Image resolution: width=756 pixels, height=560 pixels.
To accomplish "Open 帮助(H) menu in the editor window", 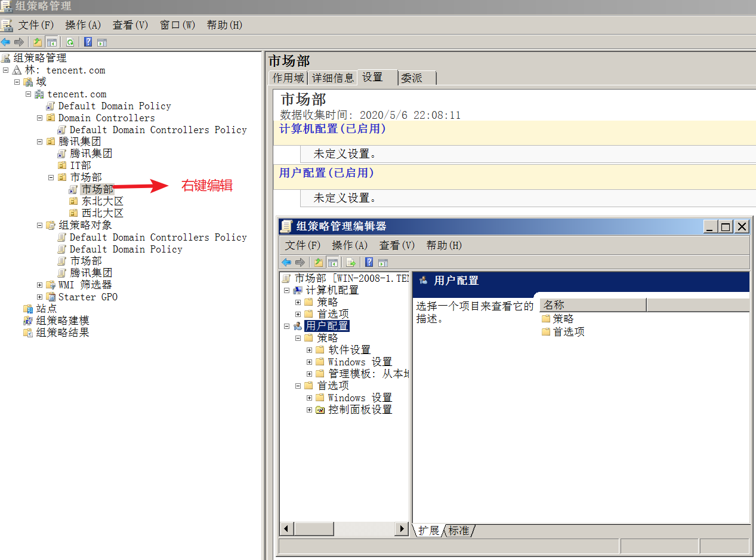I will [444, 245].
